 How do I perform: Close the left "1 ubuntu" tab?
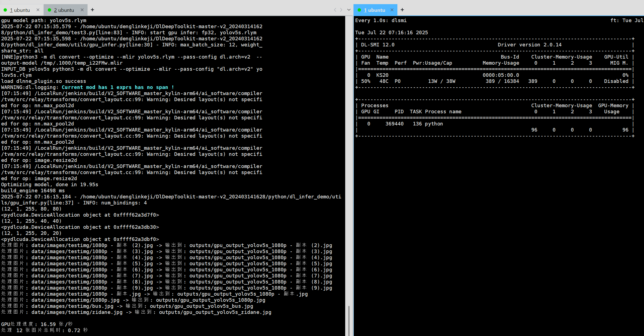click(x=38, y=10)
